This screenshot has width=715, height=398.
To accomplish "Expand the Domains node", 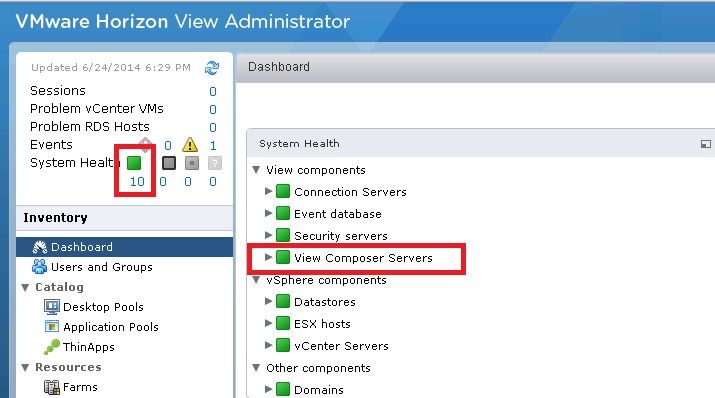I will (x=269, y=389).
